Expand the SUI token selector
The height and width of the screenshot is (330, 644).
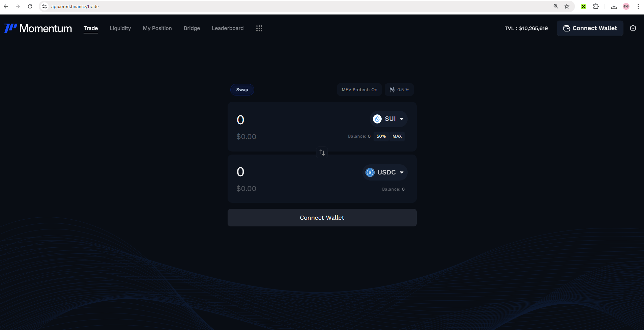[x=389, y=119]
